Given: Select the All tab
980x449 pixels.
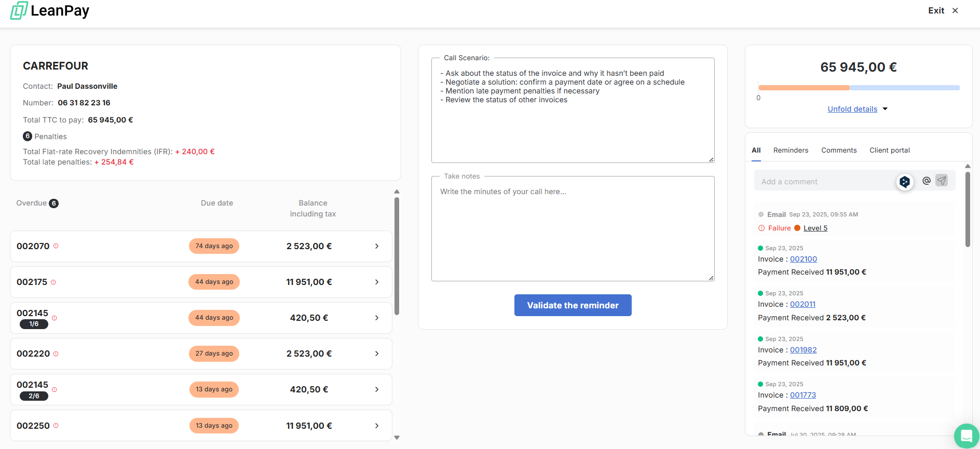Looking at the screenshot, I should pos(756,151).
